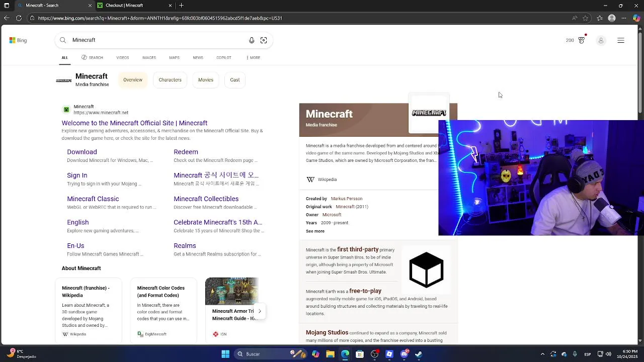Start voice search with microphone icon
The width and height of the screenshot is (644, 362).
click(252, 40)
